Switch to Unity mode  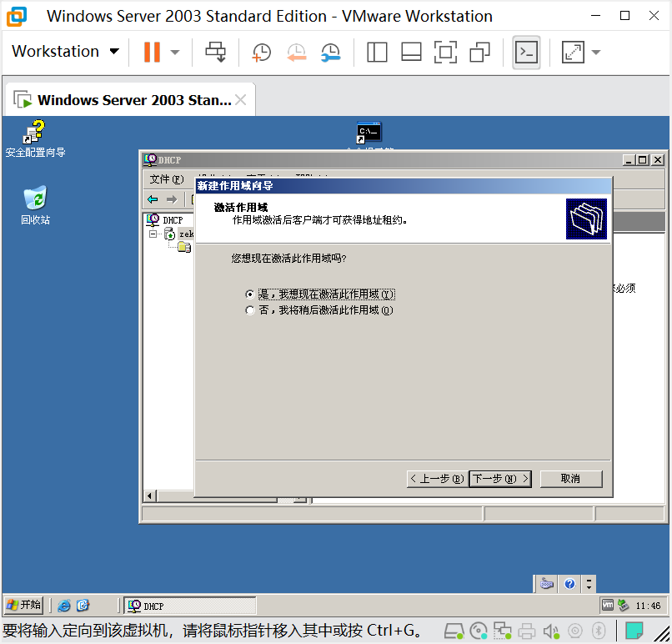coord(479,53)
